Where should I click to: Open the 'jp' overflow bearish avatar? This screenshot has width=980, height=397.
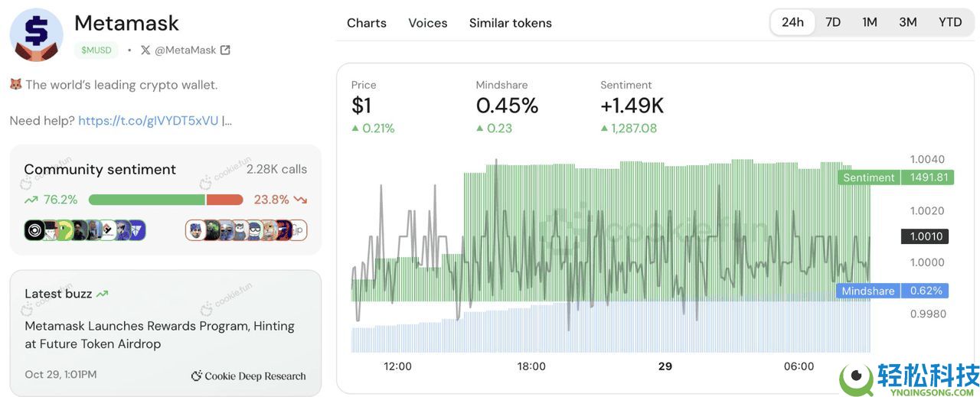[298, 230]
